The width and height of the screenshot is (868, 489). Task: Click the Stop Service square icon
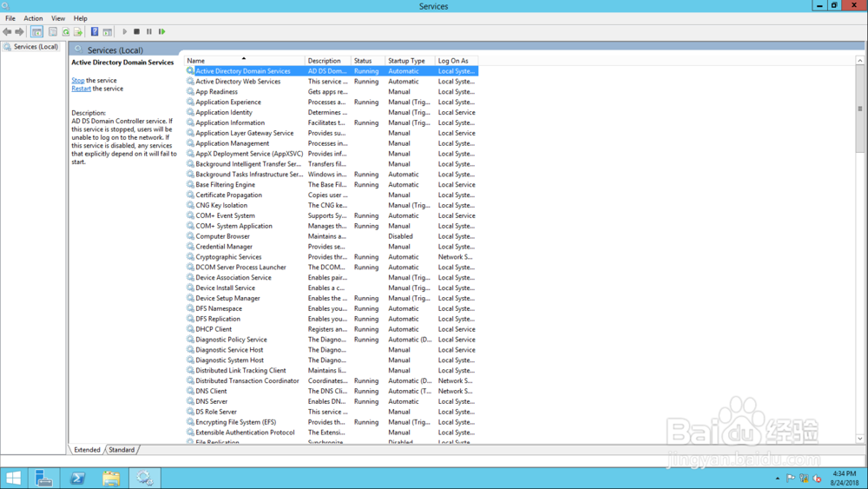click(x=137, y=31)
